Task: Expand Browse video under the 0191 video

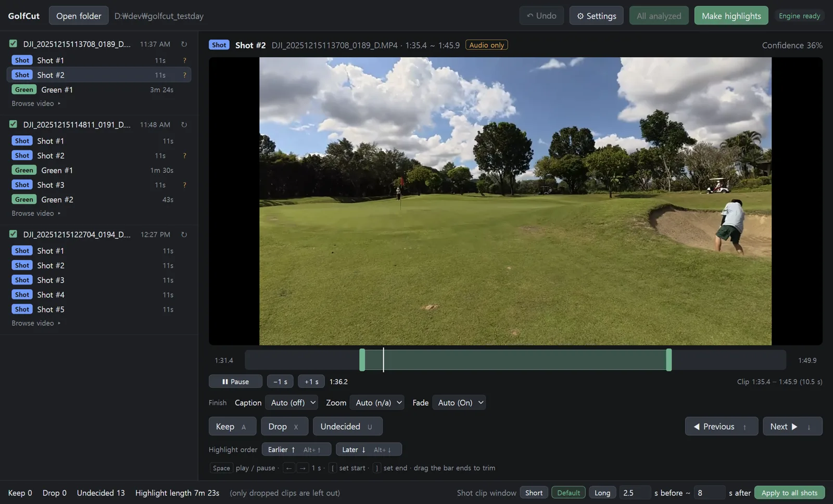Action: pos(36,213)
